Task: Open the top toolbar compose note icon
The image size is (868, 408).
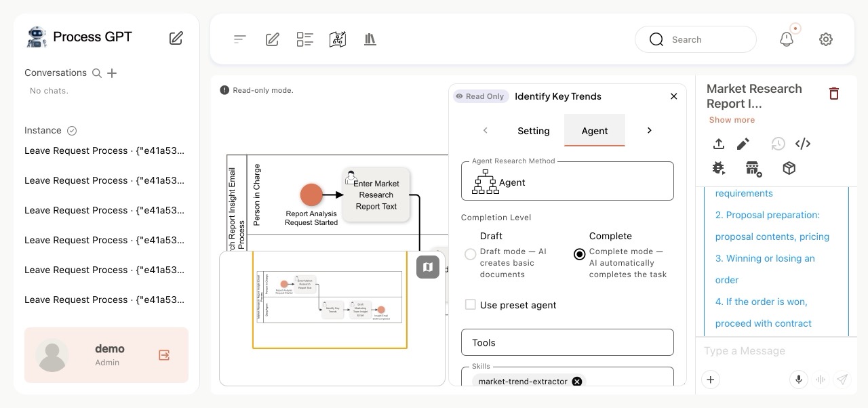Action: click(273, 39)
